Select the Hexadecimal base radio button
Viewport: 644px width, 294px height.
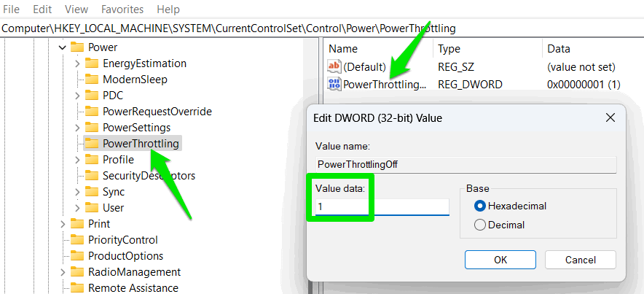tap(480, 206)
